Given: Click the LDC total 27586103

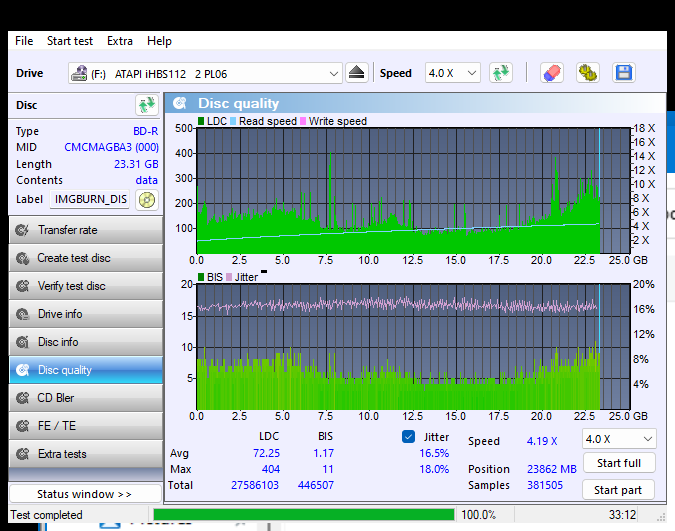Looking at the screenshot, I should 255,485.
